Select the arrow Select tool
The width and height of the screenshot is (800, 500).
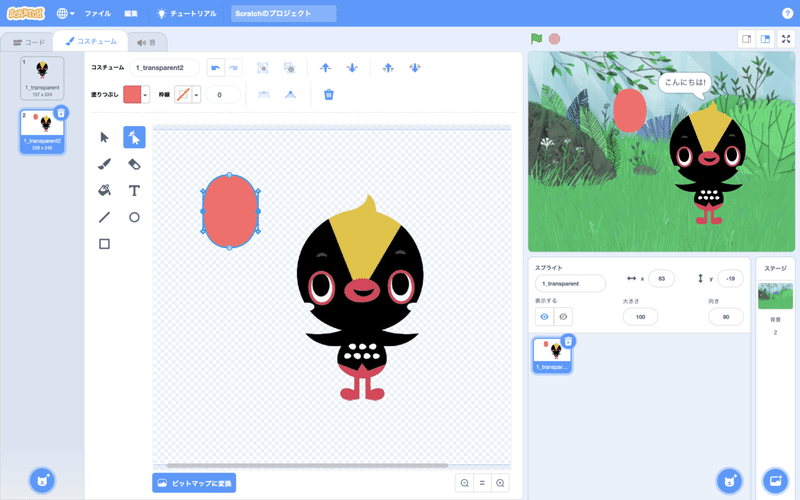(x=104, y=137)
